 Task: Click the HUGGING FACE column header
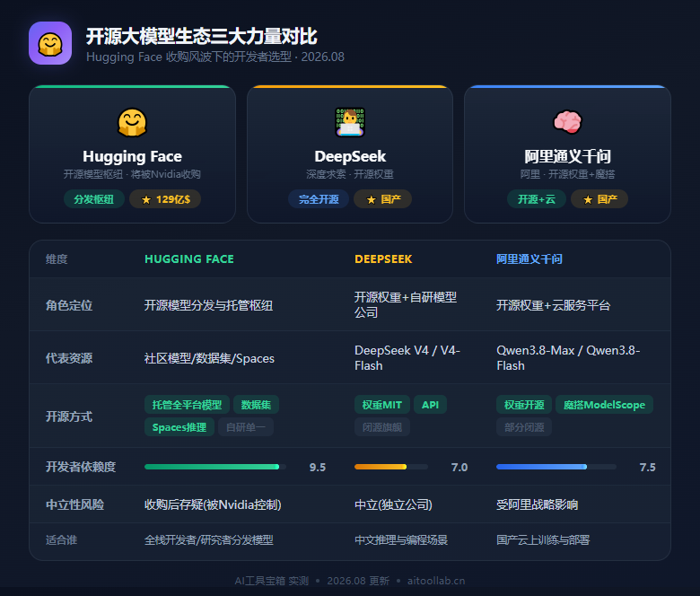189,259
